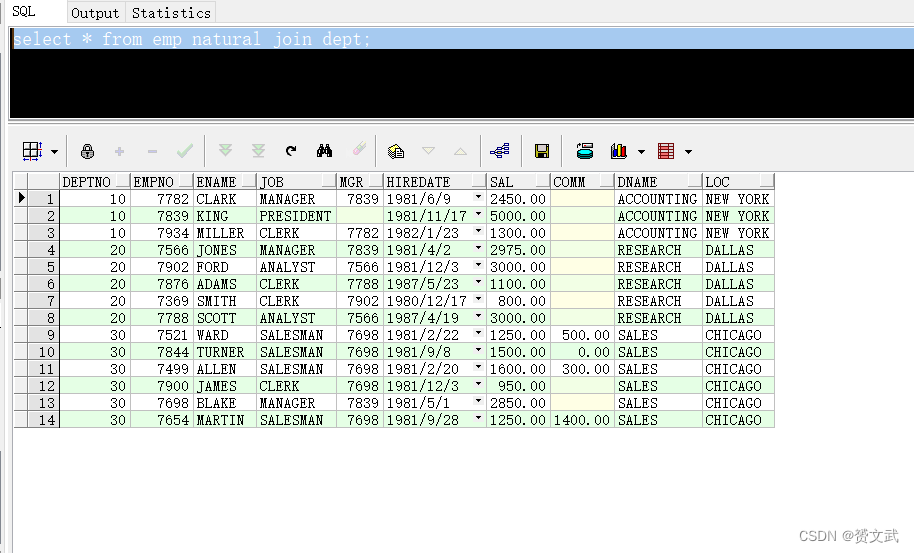The height and width of the screenshot is (553, 914).
Task: Save results using the floppy disk icon
Action: point(542,151)
